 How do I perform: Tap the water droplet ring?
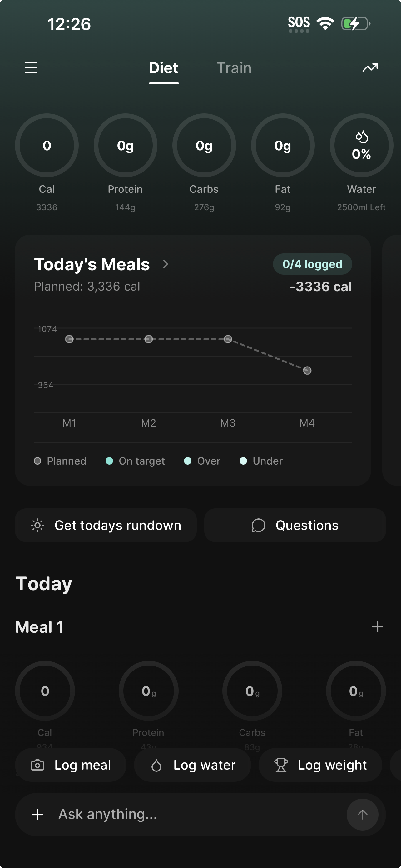pos(361,145)
